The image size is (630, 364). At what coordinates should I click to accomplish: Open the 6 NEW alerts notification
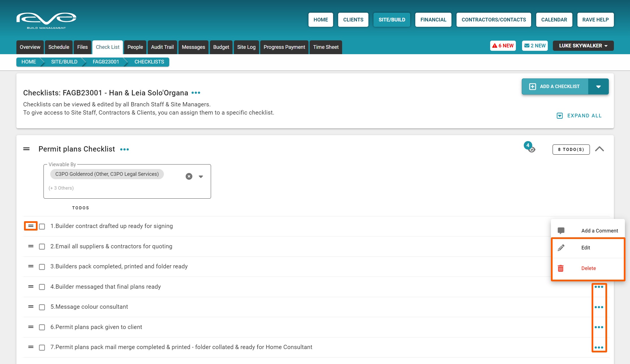(x=503, y=46)
